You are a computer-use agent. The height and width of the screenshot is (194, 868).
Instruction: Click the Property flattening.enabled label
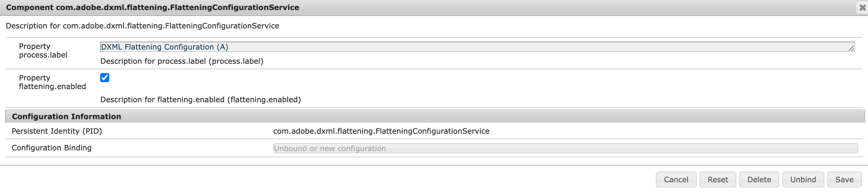[x=52, y=82]
